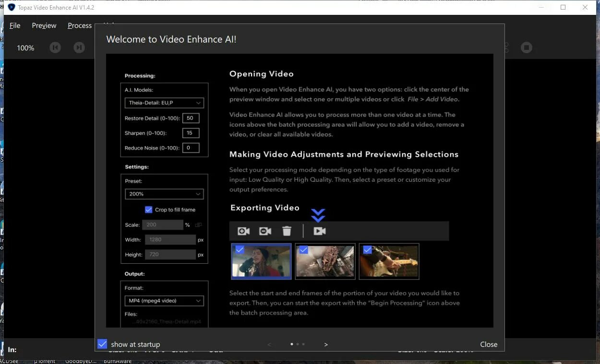Click the Begin Processing camera icon
The height and width of the screenshot is (364, 600).
[320, 231]
